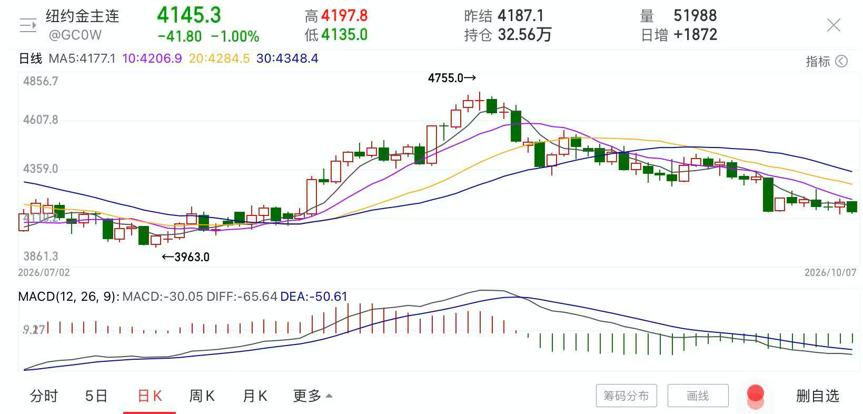The image size is (863, 414).
Task: Select the 周K tab
Action: [x=202, y=395]
